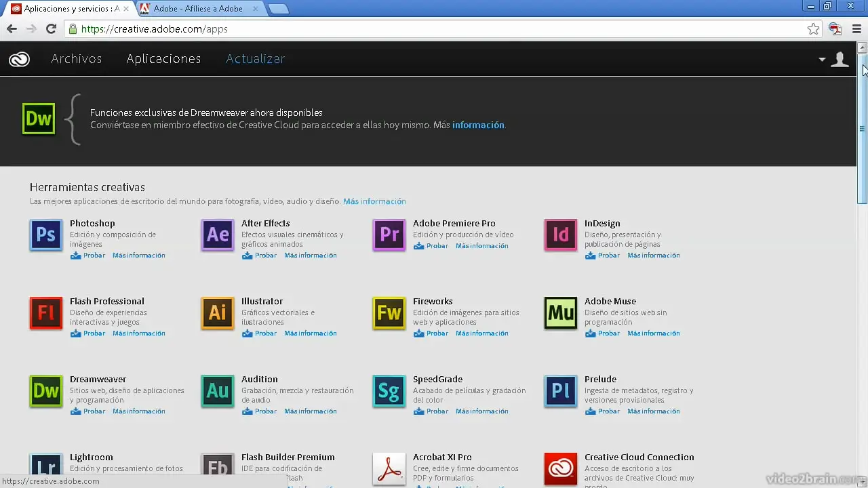Viewport: 868px width, 488px height.
Task: Open a new browser tab
Action: click(279, 9)
